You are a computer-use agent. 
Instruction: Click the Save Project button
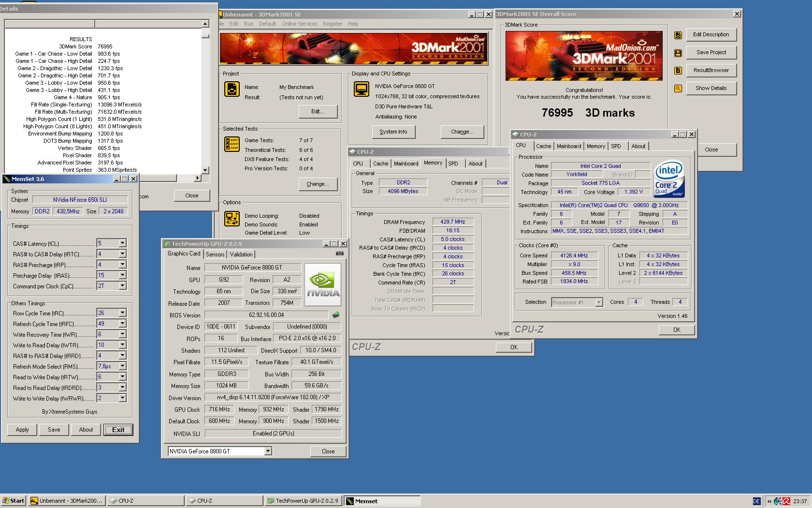[x=711, y=53]
